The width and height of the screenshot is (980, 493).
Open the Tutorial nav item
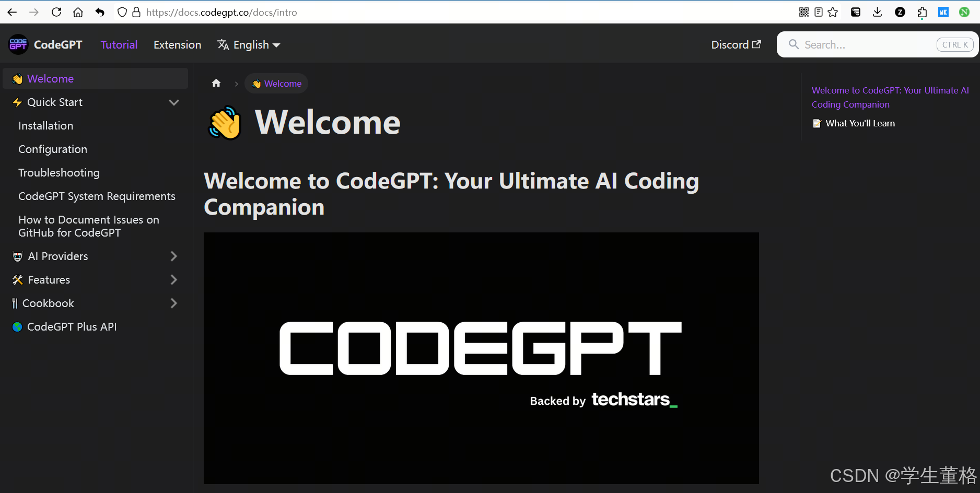(x=119, y=45)
